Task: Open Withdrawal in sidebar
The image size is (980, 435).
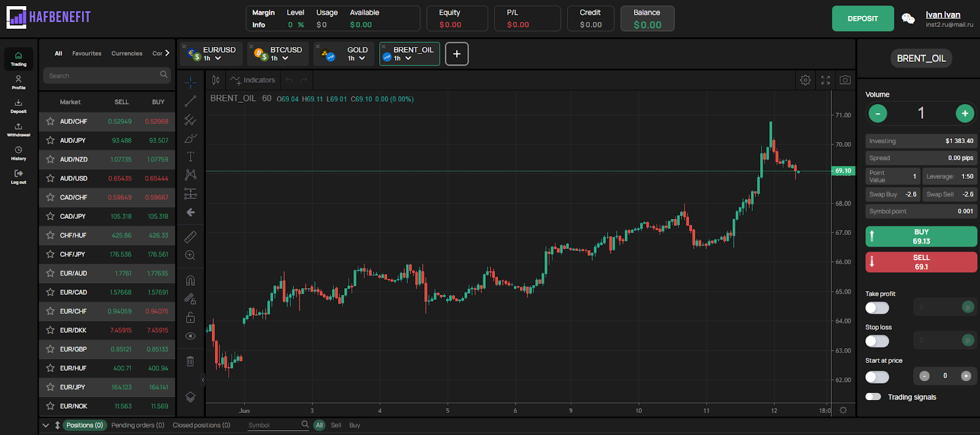Action: click(18, 130)
